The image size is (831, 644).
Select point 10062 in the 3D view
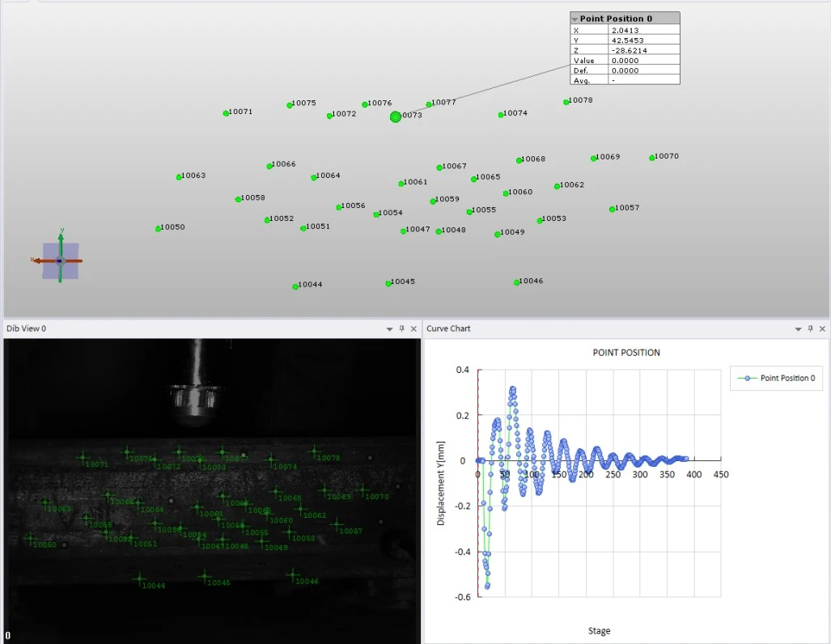[x=557, y=186]
